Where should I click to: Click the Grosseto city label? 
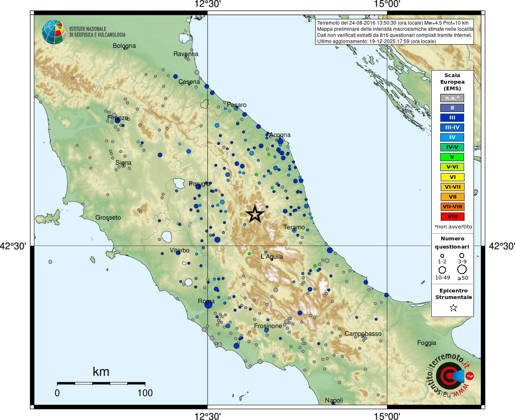pos(108,217)
